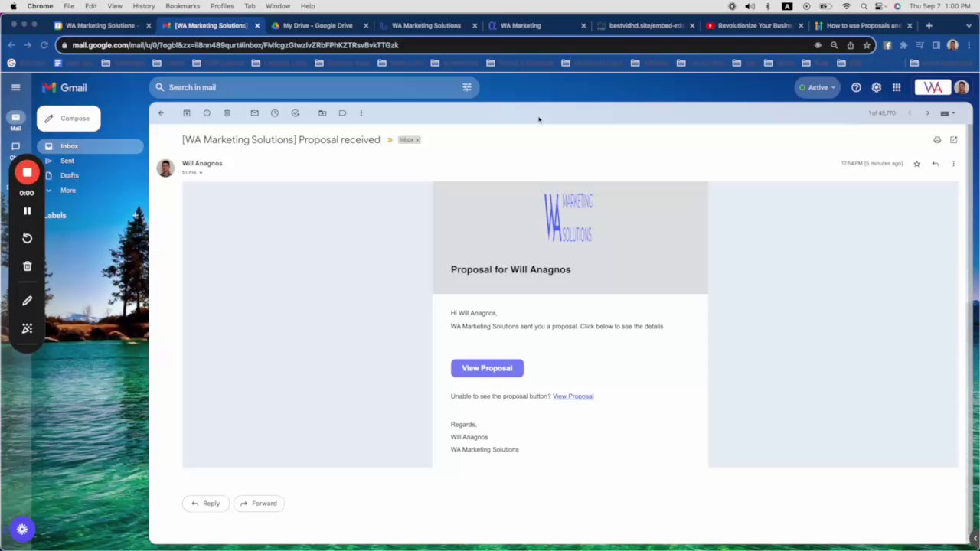Open Gmail support help icon
The image size is (980, 551).
(x=856, y=87)
